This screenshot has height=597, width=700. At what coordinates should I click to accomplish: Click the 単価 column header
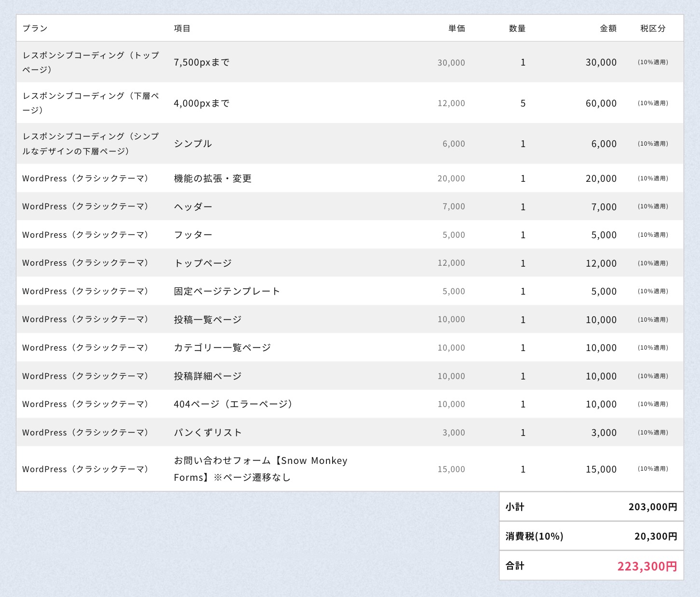[456, 28]
